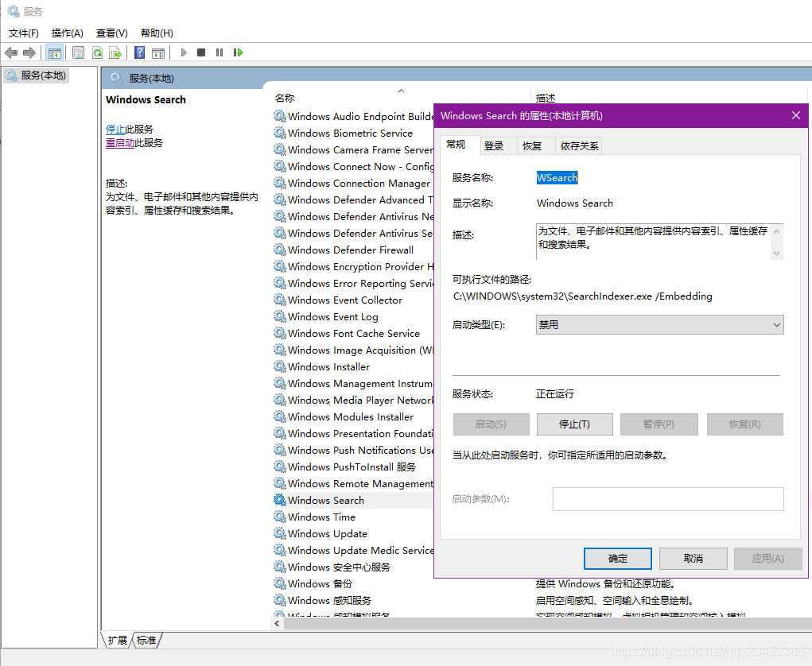Click the 重启动 this service link

[120, 143]
